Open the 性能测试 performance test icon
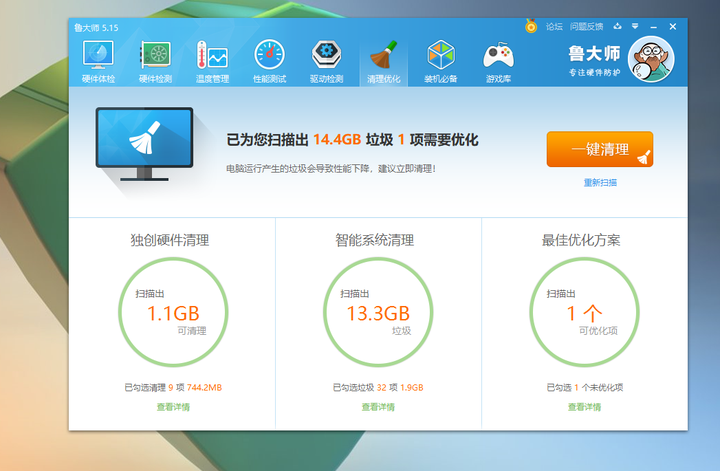Image resolution: width=720 pixels, height=471 pixels. 270,62
